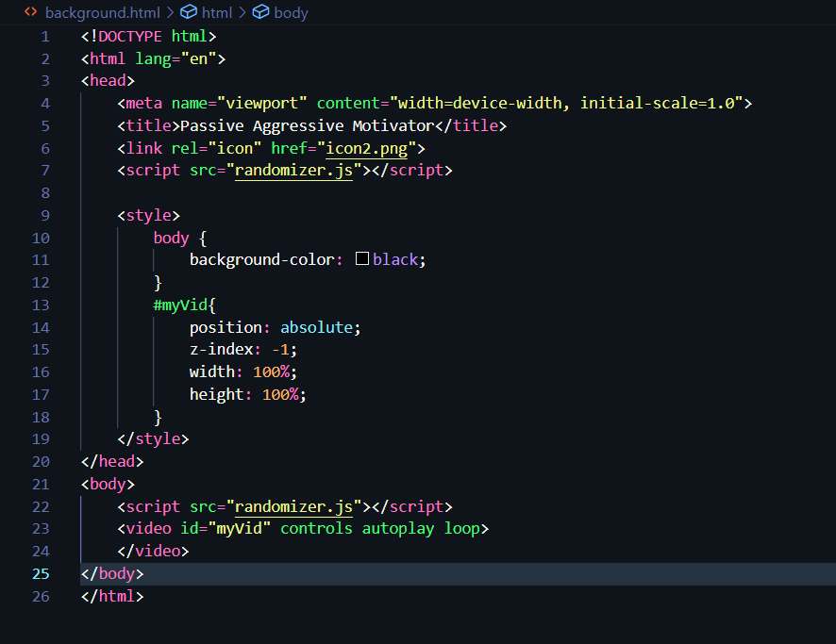This screenshot has height=644, width=836.
Task: Click the closing html tag
Action: click(x=112, y=596)
